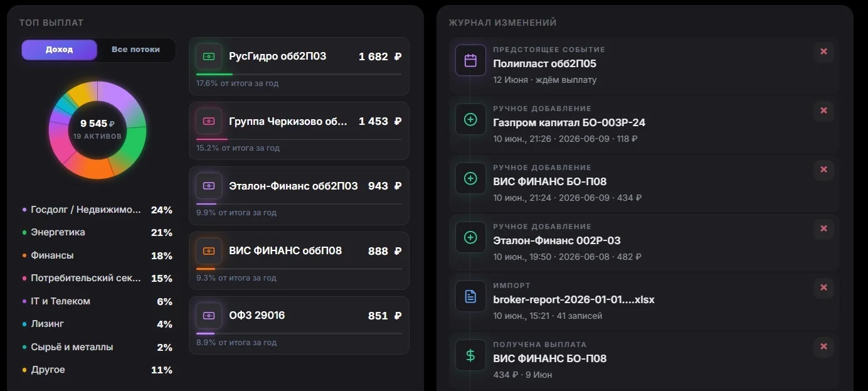868x391 pixels.
Task: Click the plus icon for Эталон-Финанс 002Р-03
Action: point(470,237)
